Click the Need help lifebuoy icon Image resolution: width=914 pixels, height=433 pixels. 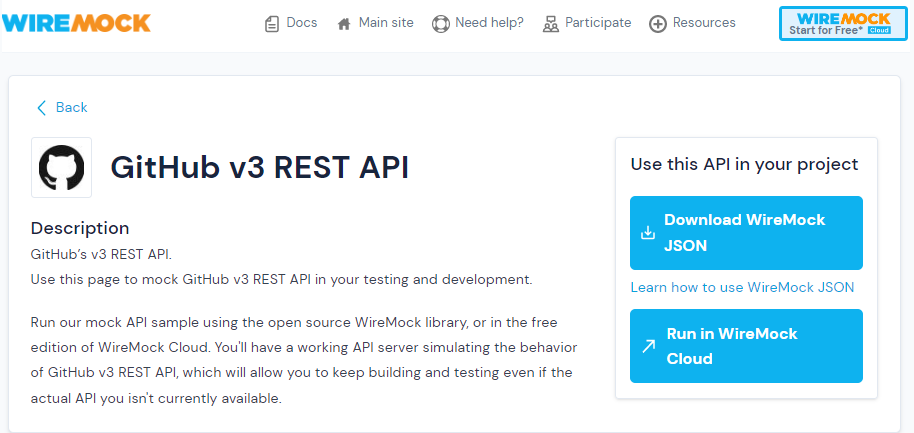pyautogui.click(x=441, y=24)
